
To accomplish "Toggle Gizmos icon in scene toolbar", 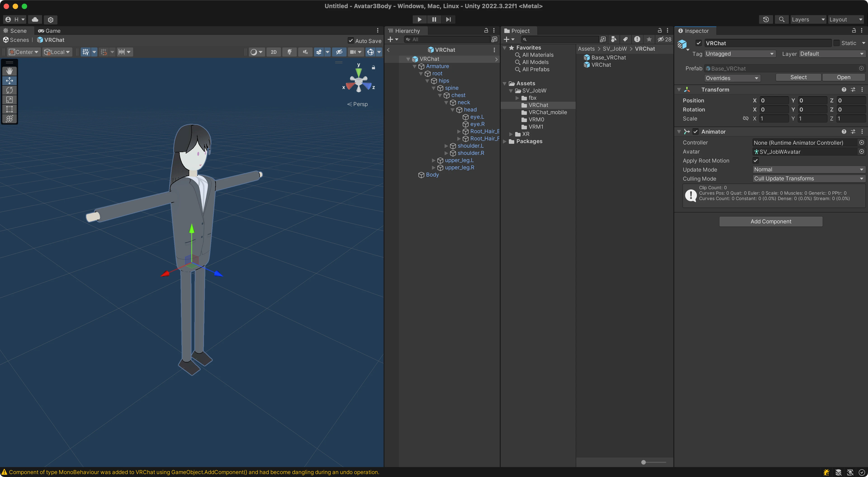I will point(370,52).
